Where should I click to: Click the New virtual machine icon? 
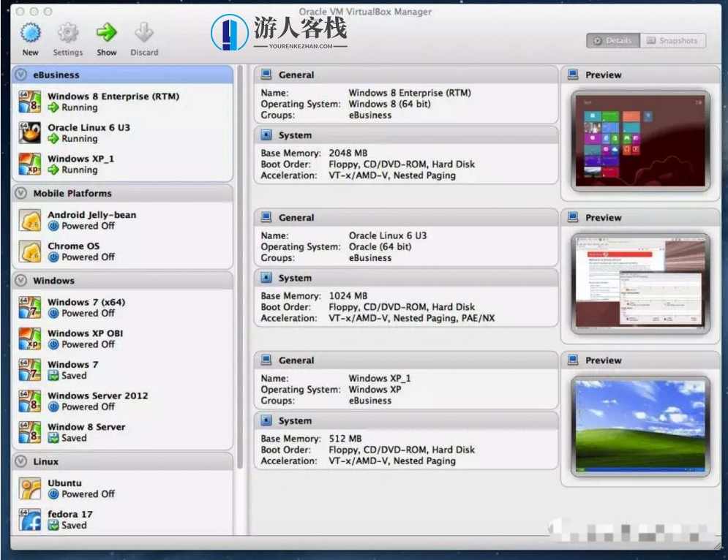pos(30,33)
